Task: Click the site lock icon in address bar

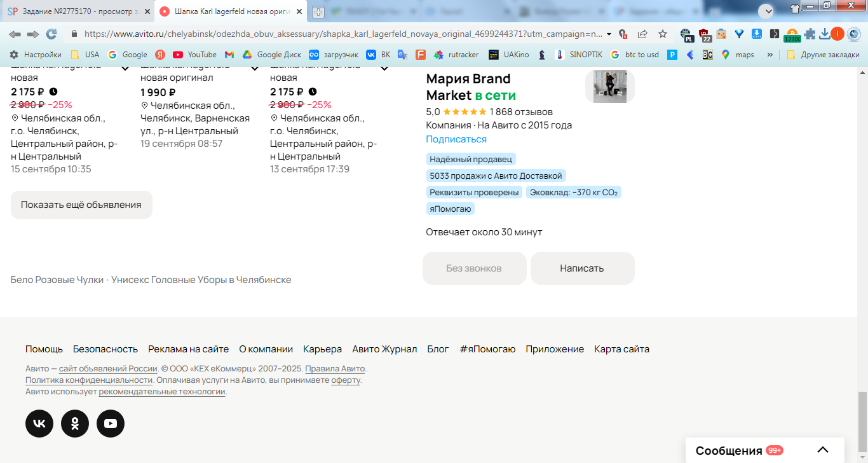Action: (74, 34)
